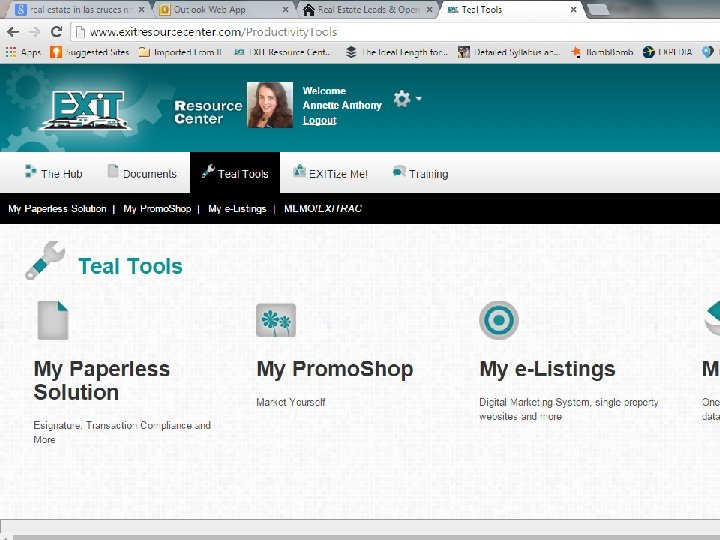Click the Welcome Annette Anthony text
The height and width of the screenshot is (540, 720).
(x=342, y=98)
